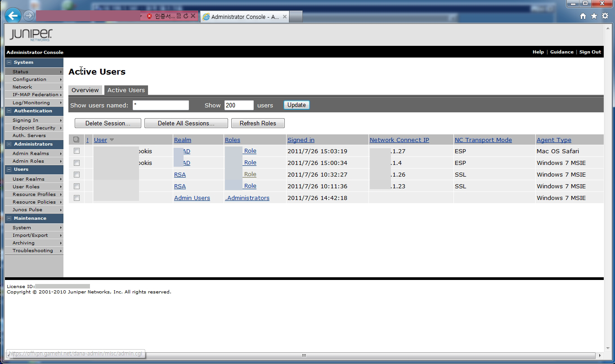Collapse the Maintenance section minus icon
The image size is (615, 364).
pos(9,218)
